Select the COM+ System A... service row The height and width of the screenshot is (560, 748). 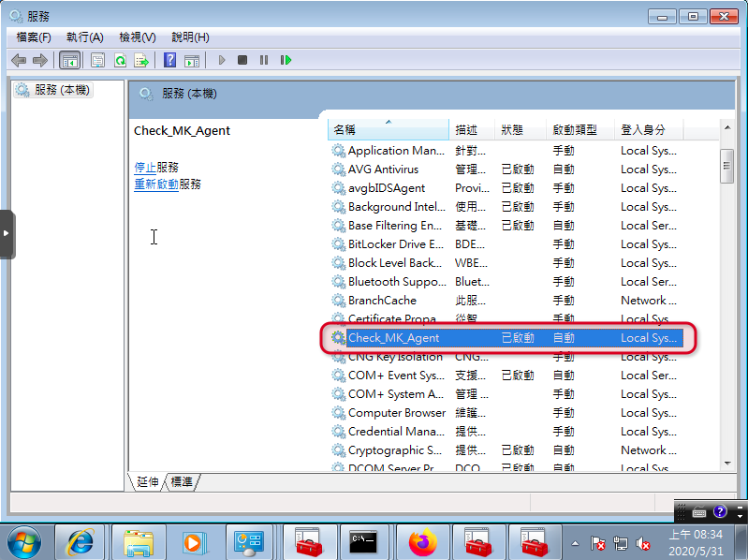(x=506, y=394)
